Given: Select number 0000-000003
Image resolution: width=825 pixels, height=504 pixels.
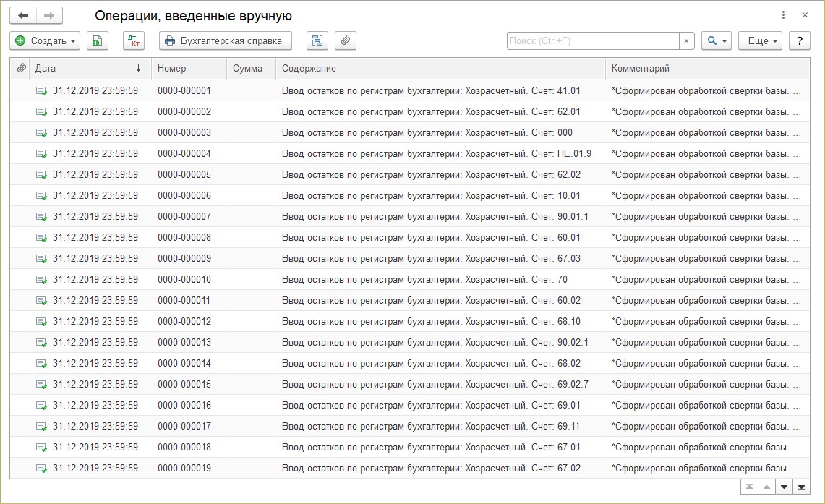Looking at the screenshot, I should [184, 132].
